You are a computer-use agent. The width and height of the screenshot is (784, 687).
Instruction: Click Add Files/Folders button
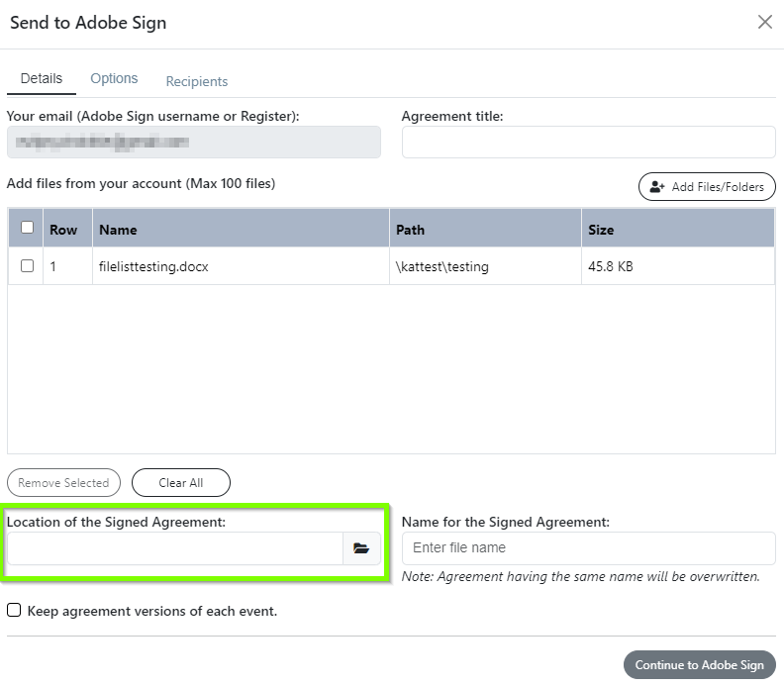click(707, 186)
